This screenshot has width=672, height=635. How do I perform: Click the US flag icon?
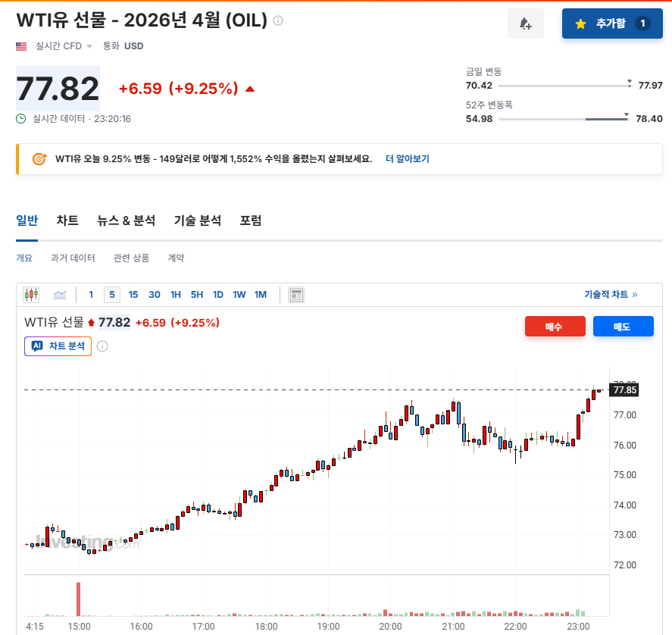tap(21, 46)
